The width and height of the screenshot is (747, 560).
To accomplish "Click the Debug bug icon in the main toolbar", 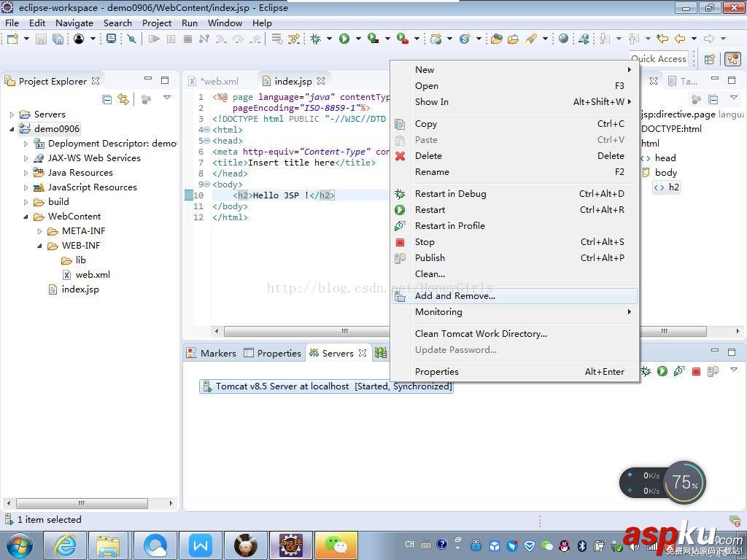I will [315, 39].
